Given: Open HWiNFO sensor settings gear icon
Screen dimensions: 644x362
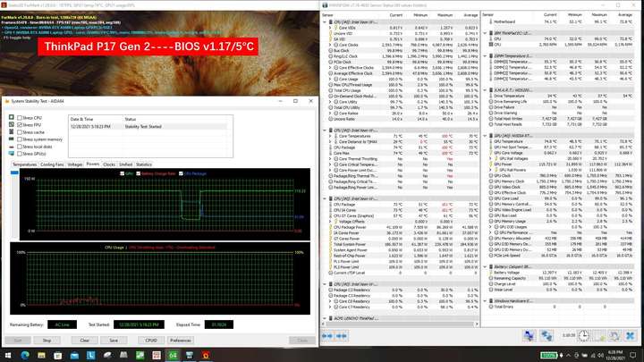Looking at the screenshot, I should click(614, 336).
